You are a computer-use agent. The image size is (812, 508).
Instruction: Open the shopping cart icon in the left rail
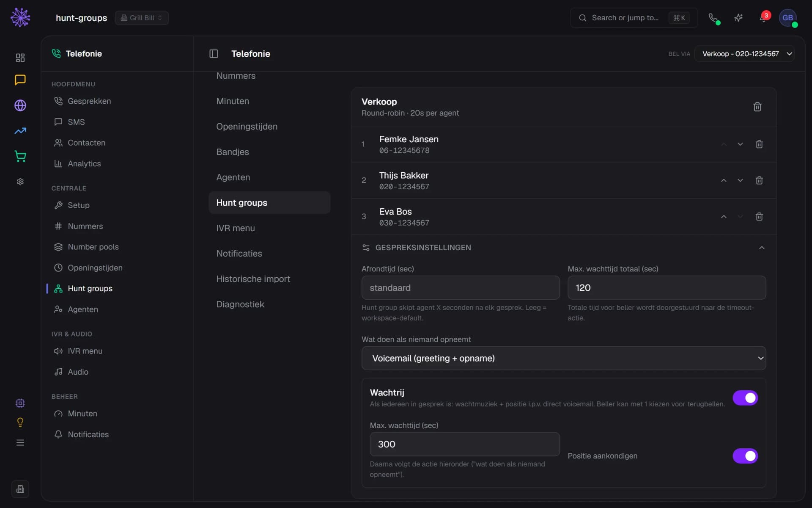(20, 156)
